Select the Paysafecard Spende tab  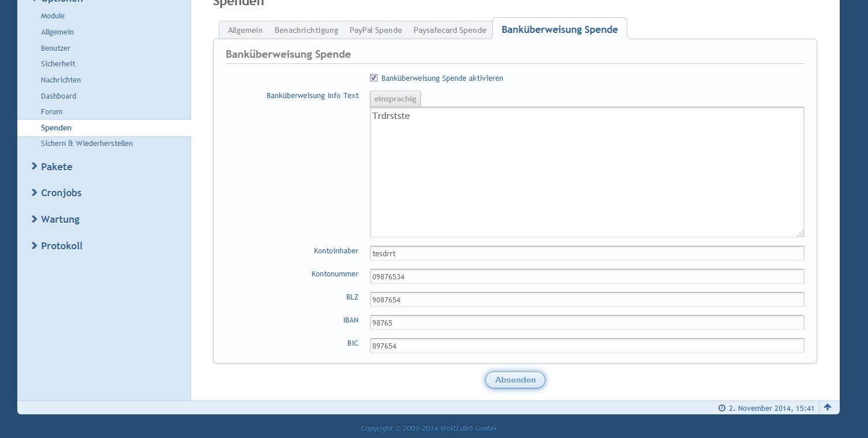(450, 30)
